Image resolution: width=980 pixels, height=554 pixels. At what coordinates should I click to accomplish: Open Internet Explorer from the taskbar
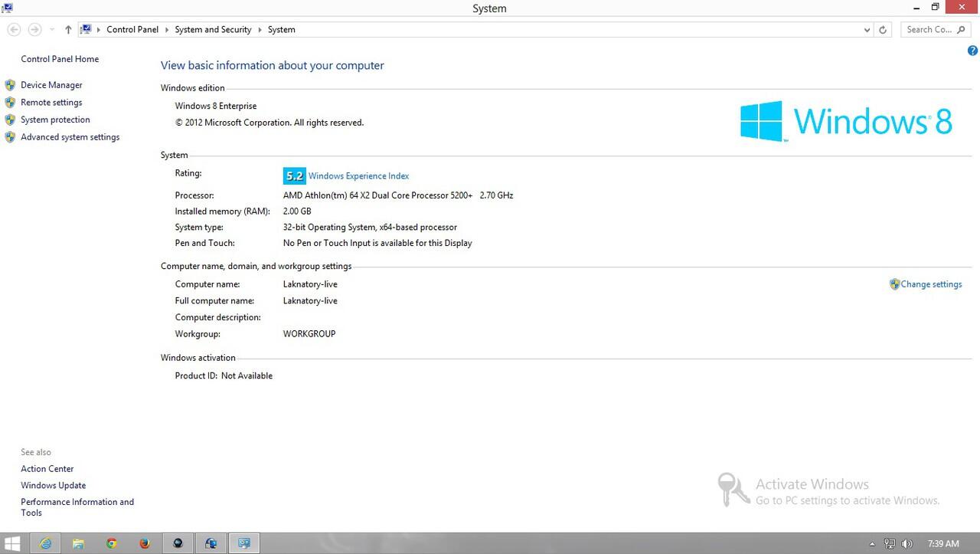coord(46,543)
